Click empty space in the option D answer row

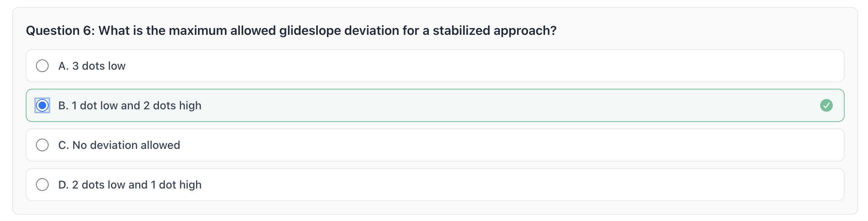point(474,185)
